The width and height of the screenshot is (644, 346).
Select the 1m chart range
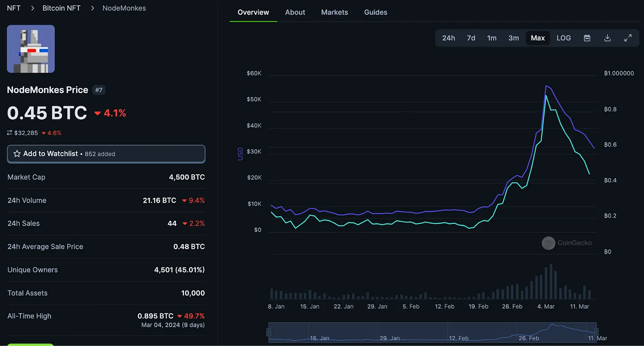[x=492, y=38]
